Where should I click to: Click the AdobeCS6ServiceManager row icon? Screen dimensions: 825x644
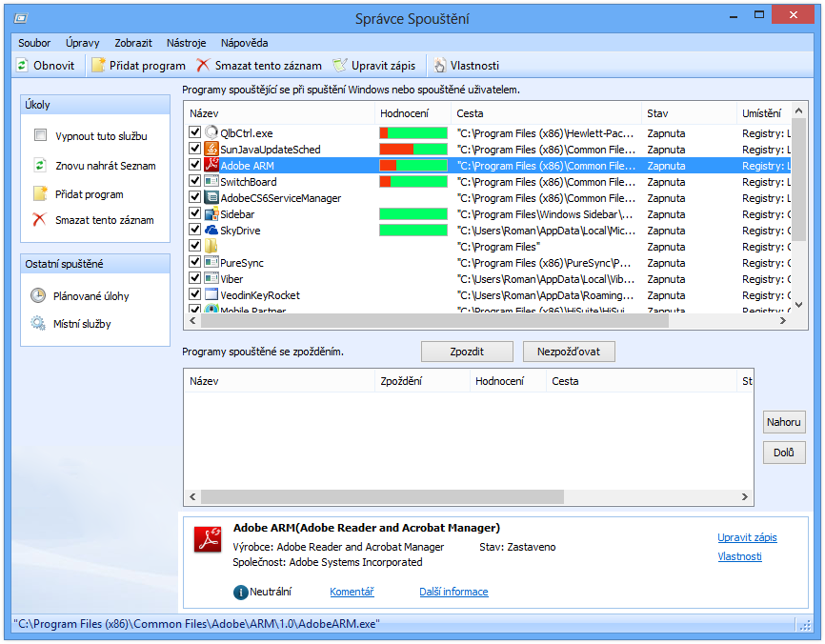click(211, 197)
